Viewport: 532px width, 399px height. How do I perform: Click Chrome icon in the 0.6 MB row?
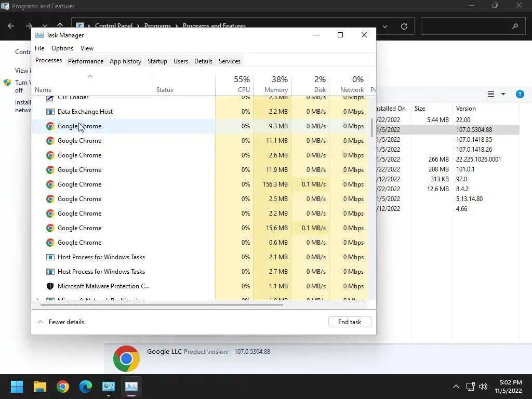pos(50,243)
